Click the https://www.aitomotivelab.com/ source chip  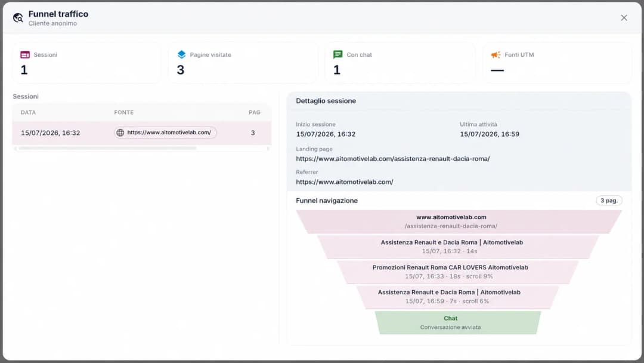click(166, 133)
